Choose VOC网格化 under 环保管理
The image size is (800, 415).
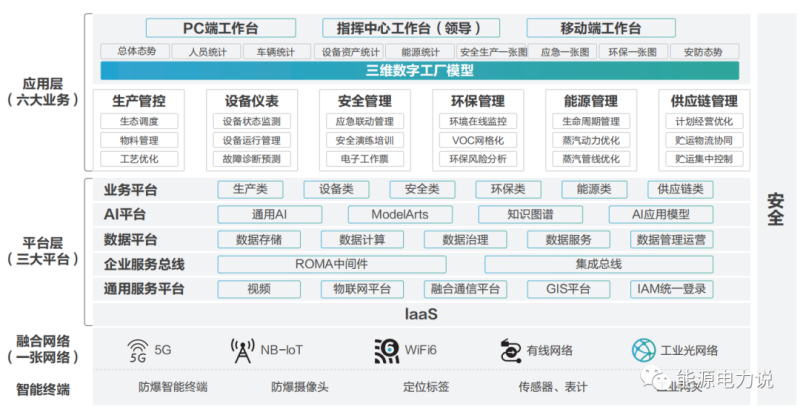(478, 140)
